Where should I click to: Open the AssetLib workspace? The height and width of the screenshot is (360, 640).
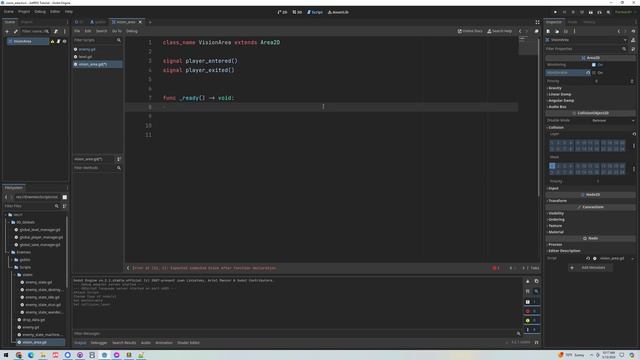338,12
